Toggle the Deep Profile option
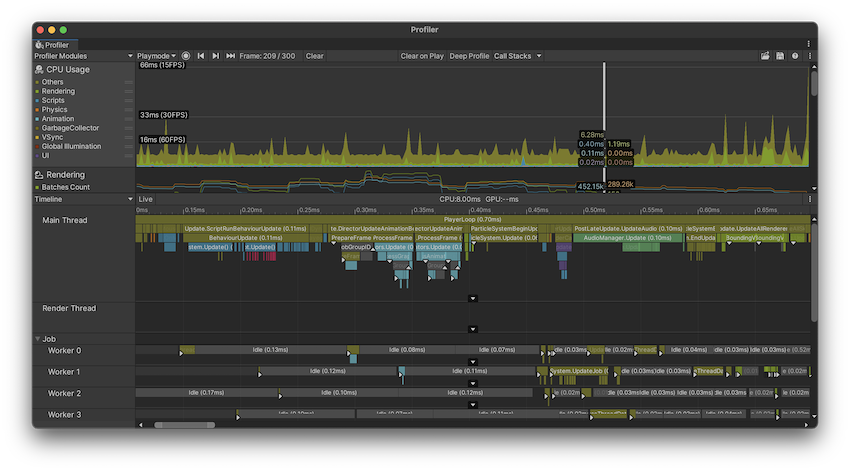The height and width of the screenshot is (471, 850). click(x=469, y=56)
